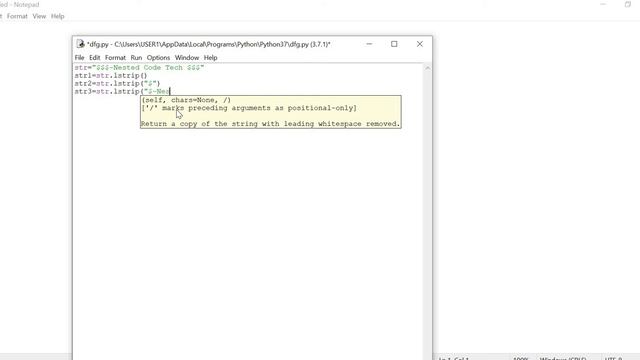Open the Help menu in IDLE editor

211,58
